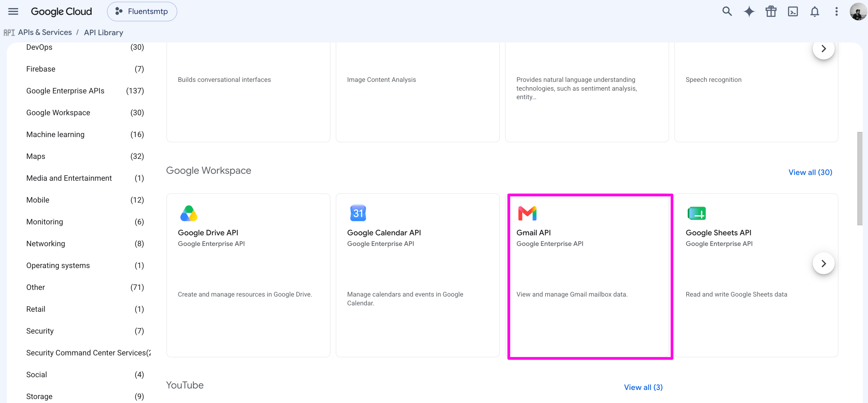
Task: Advance machine learning carousel with top arrow
Action: (823, 49)
